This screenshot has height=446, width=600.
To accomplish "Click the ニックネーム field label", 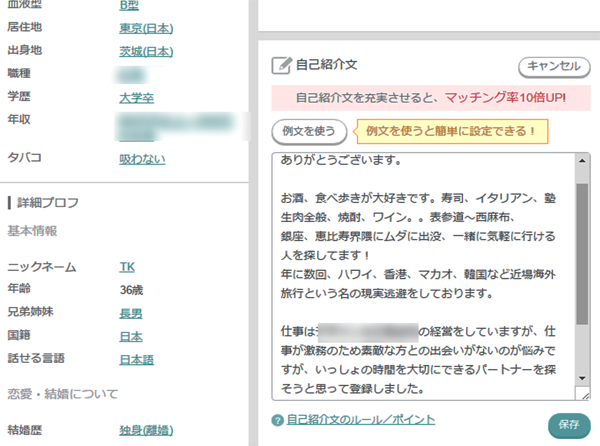I will pos(42,267).
